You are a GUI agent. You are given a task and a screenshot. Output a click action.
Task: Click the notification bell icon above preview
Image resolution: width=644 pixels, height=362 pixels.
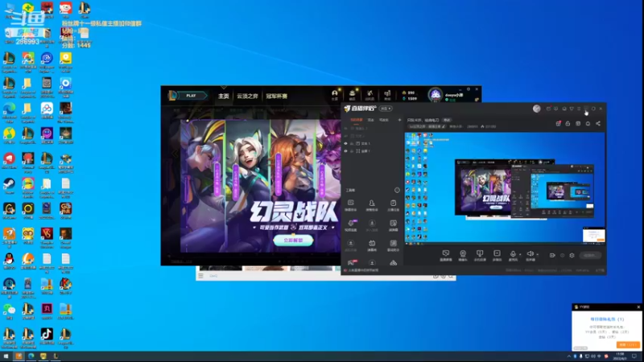[588, 123]
